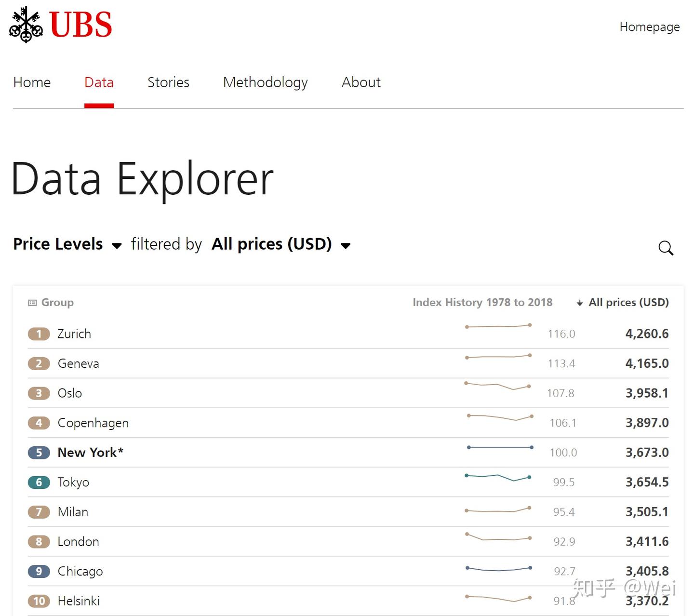Click Tokyo's price value 3,654.5
The width and height of the screenshot is (694, 616).
(x=647, y=482)
